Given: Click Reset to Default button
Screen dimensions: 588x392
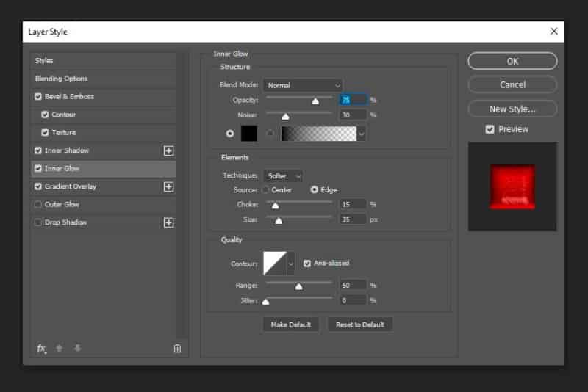Looking at the screenshot, I should coord(360,324).
